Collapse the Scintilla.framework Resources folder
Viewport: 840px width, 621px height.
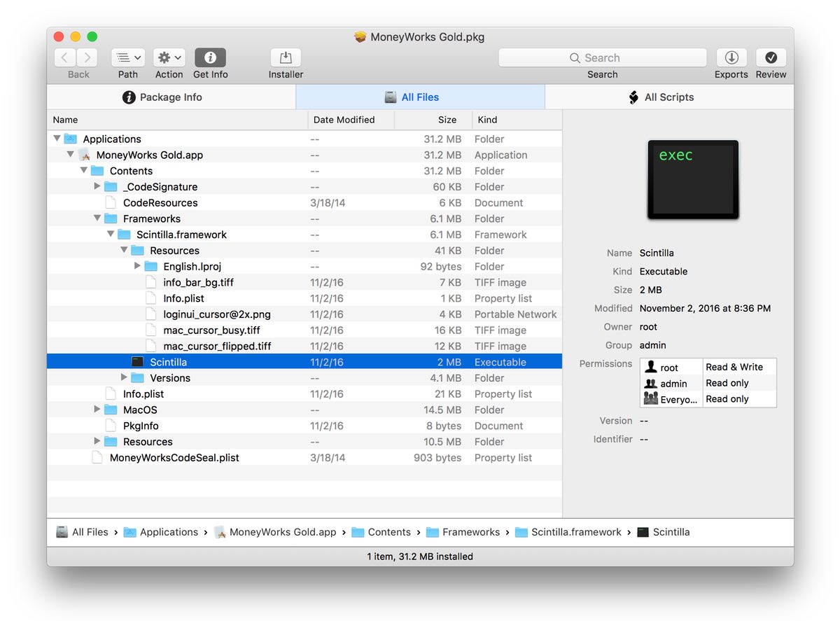pos(124,251)
